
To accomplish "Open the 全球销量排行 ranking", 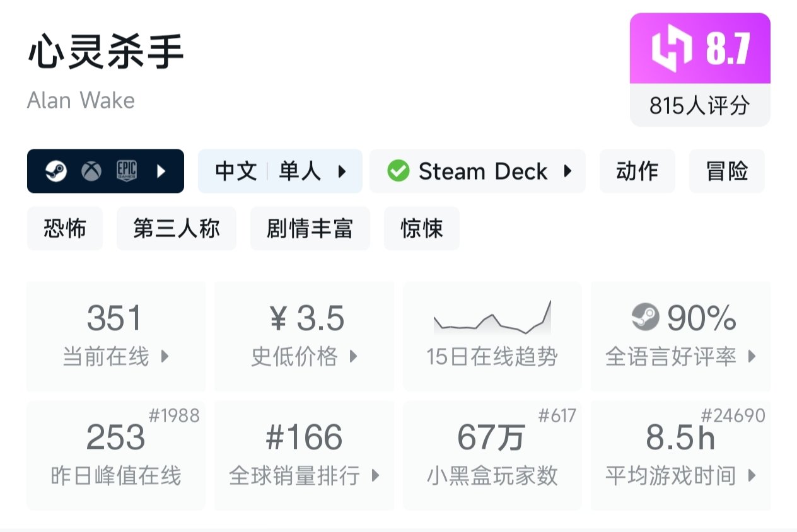I will click(x=305, y=455).
